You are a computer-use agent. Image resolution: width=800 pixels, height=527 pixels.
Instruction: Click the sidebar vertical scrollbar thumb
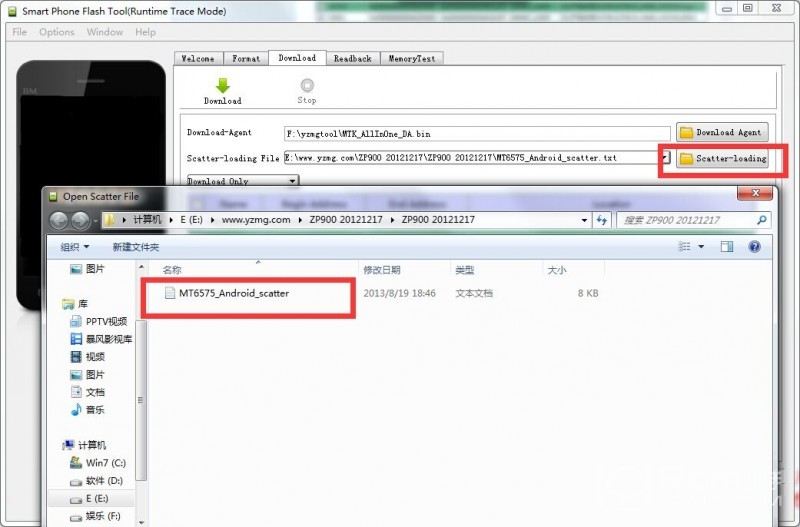click(141, 400)
